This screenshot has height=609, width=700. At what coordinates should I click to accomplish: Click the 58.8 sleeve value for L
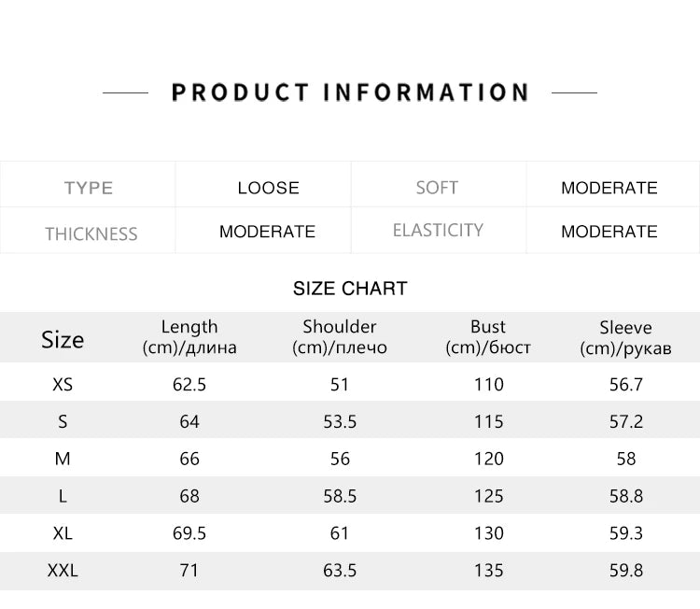click(x=625, y=496)
